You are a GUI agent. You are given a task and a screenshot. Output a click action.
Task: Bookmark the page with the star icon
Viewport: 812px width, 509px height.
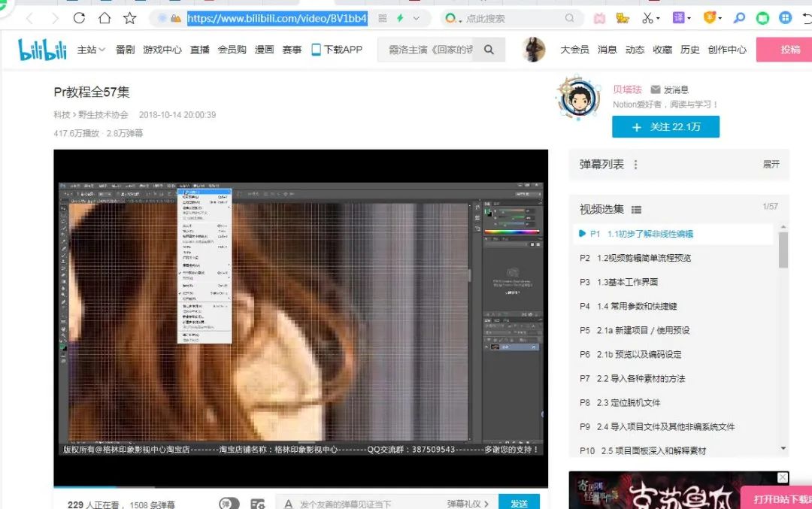pos(129,18)
